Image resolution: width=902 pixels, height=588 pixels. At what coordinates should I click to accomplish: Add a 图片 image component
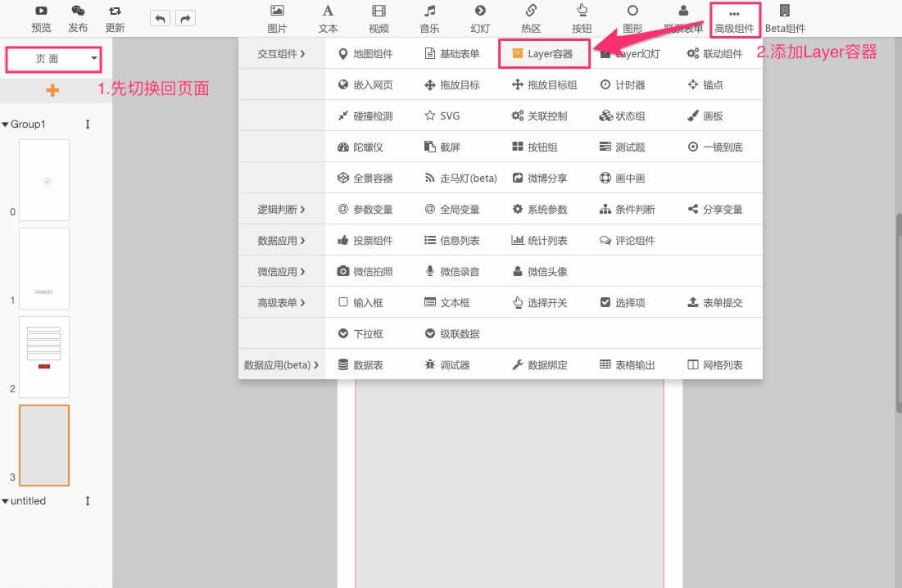[277, 18]
